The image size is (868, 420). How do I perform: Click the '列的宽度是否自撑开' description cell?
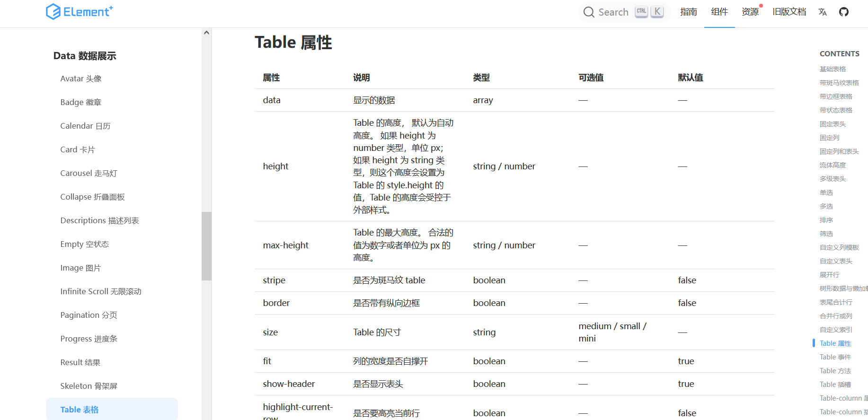click(x=390, y=361)
